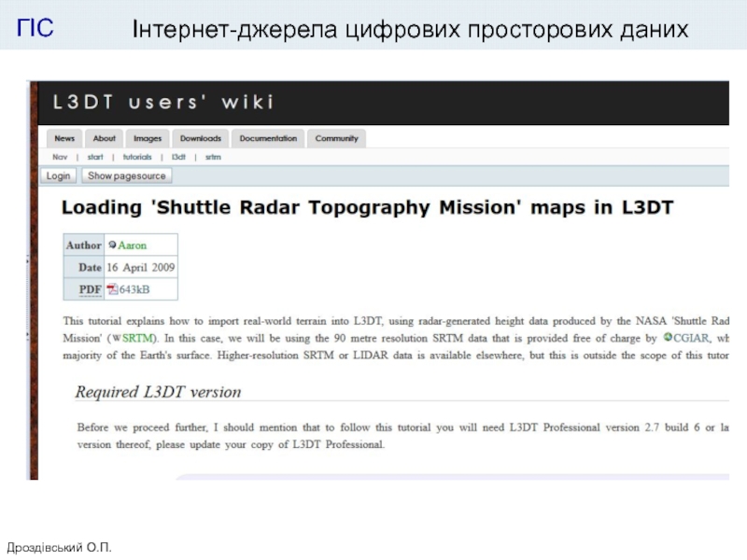747x560 pixels.
Task: Click the slide title 'Інтернет-джерела цифрових просторових даних'
Action: (410, 29)
